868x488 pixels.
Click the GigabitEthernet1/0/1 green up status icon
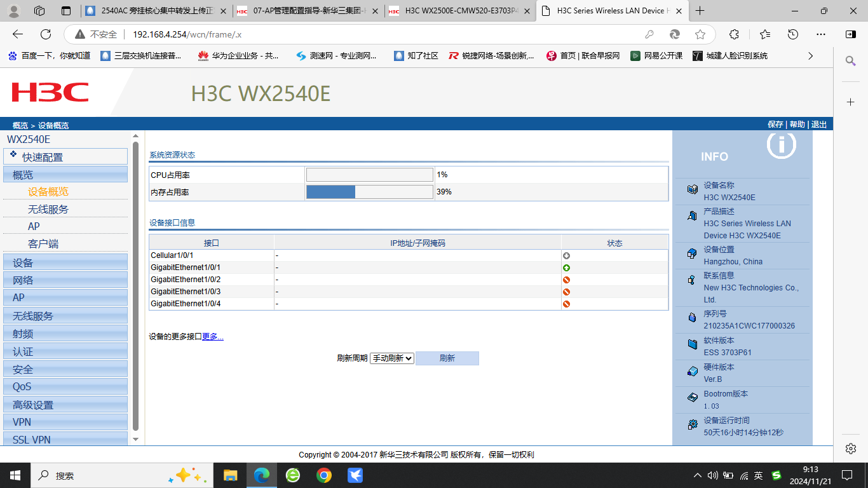coord(566,268)
